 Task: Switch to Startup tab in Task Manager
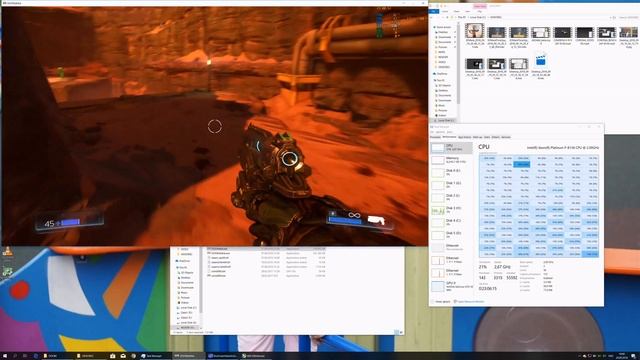click(x=477, y=137)
